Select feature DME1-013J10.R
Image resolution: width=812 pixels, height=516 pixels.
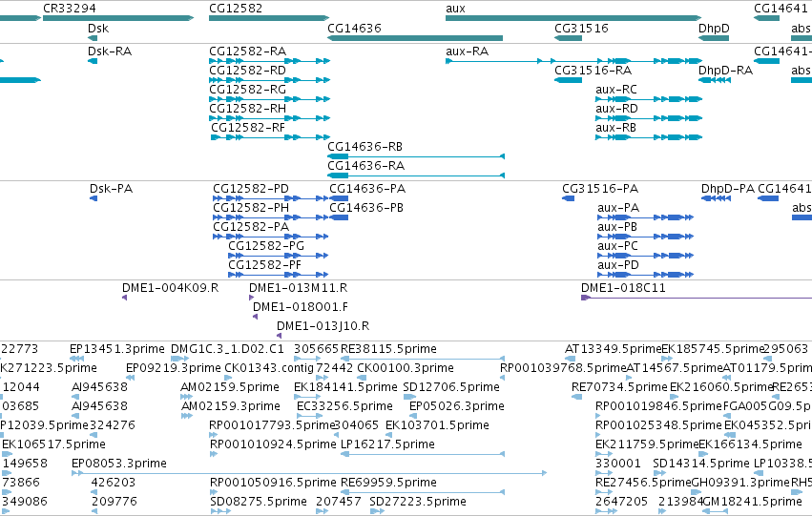[323, 326]
